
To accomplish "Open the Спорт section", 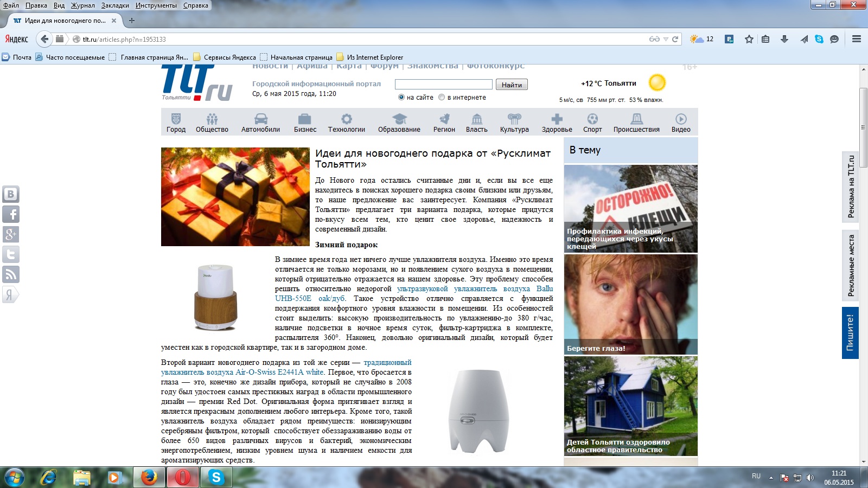I will (592, 123).
